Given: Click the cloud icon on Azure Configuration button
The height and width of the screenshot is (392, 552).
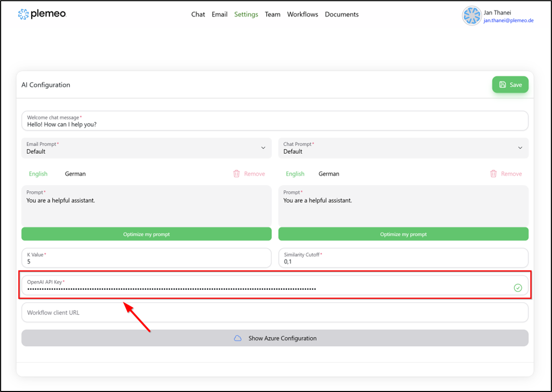Looking at the screenshot, I should click(238, 338).
